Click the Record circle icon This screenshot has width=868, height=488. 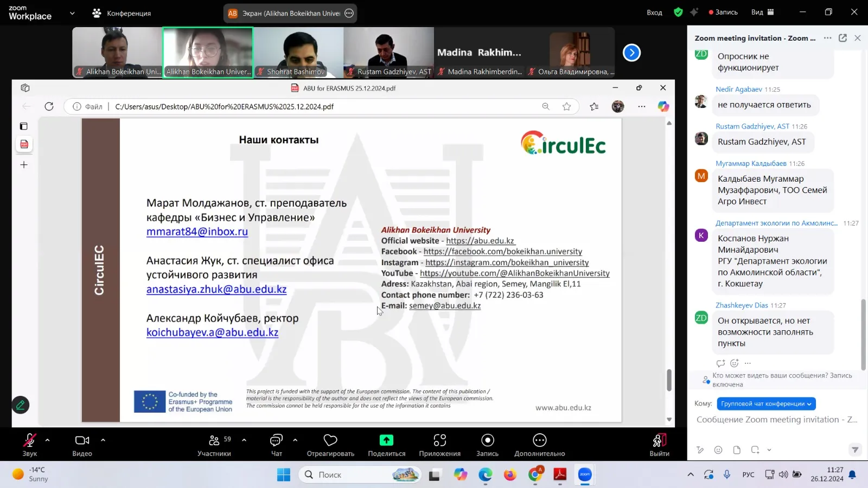(487, 440)
